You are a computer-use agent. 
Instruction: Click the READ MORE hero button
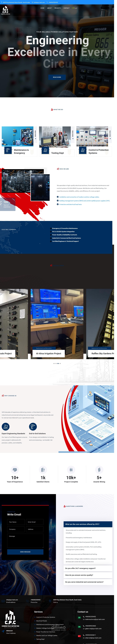point(57,77)
